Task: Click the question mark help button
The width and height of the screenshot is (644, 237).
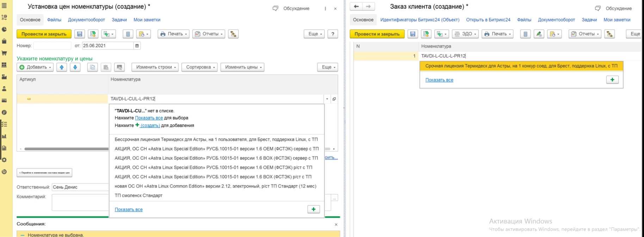Action: [x=333, y=34]
